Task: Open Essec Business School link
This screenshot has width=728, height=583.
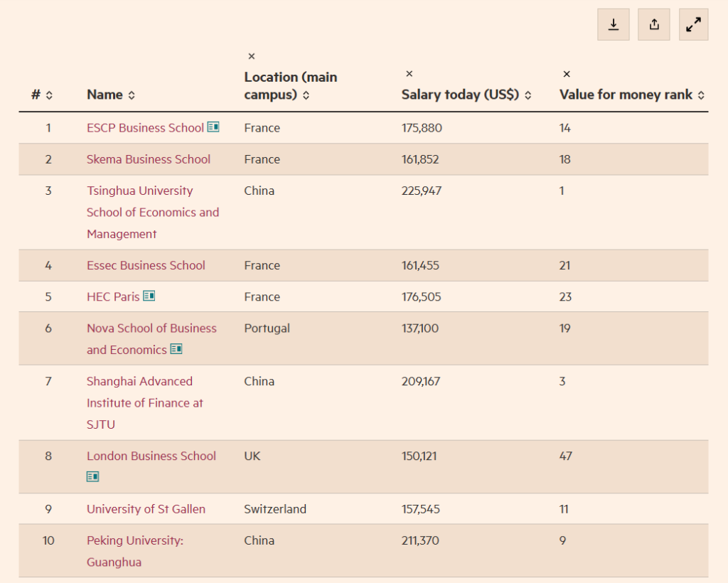Action: pos(146,265)
